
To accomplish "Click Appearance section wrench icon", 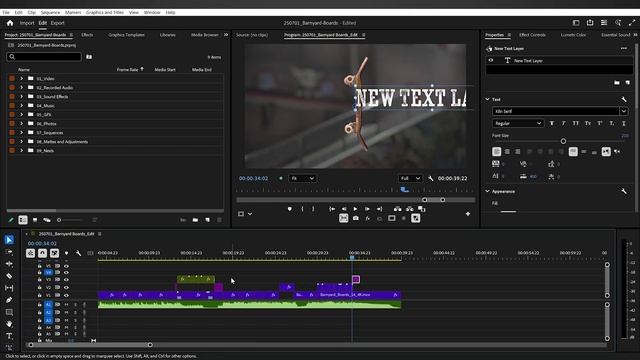I will [624, 191].
